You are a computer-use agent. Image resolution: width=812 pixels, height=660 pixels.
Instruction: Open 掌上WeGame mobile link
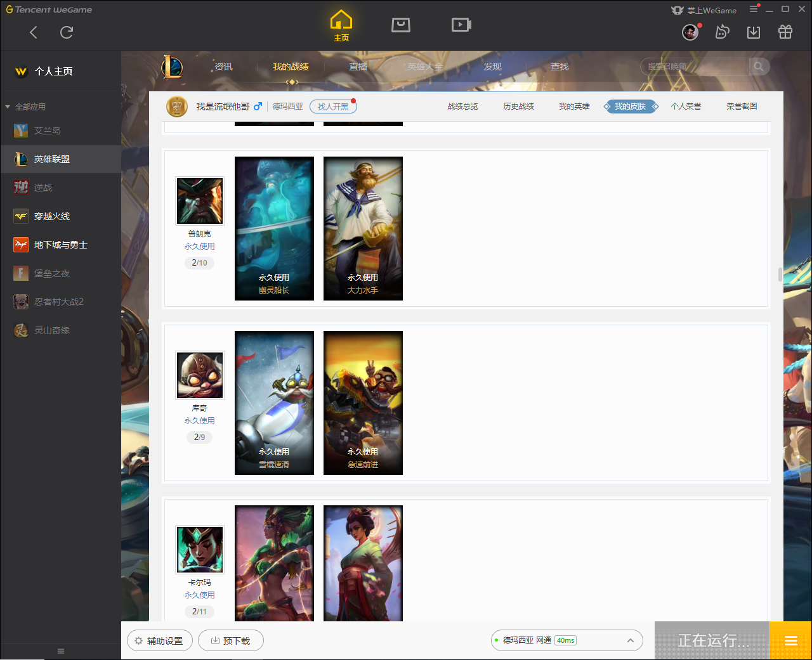pyautogui.click(x=704, y=10)
